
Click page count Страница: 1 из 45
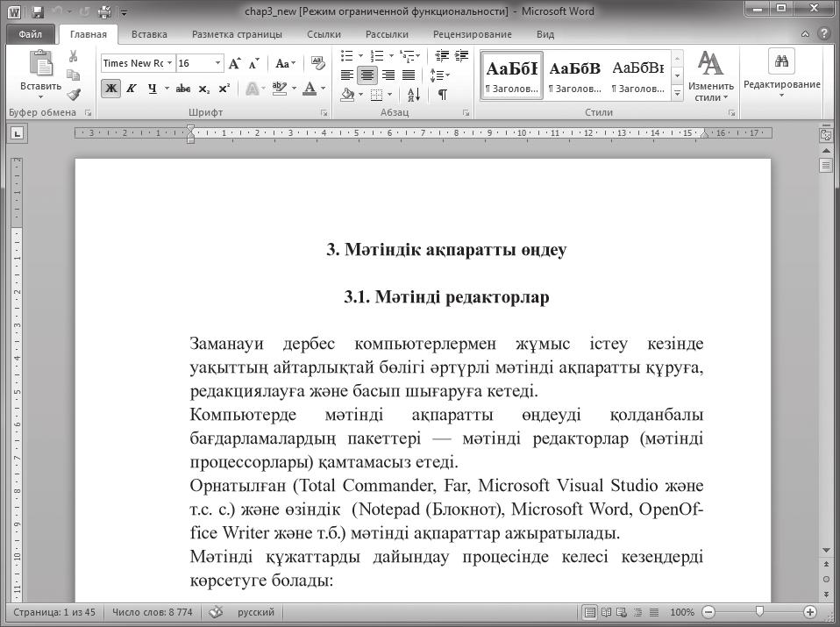[53, 612]
